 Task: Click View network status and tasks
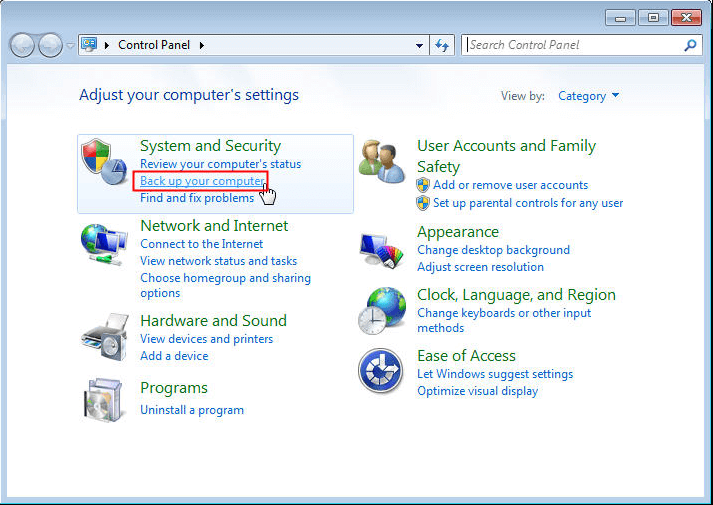coord(218,261)
